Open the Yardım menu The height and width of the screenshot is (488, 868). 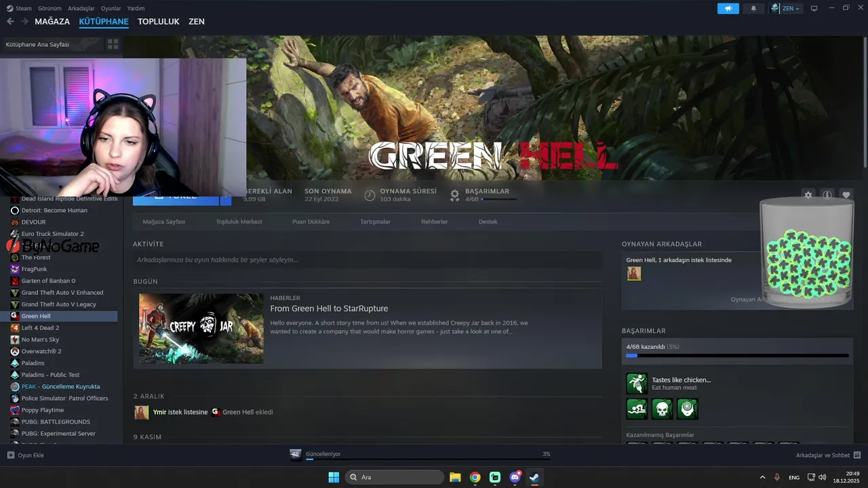pyautogui.click(x=136, y=8)
